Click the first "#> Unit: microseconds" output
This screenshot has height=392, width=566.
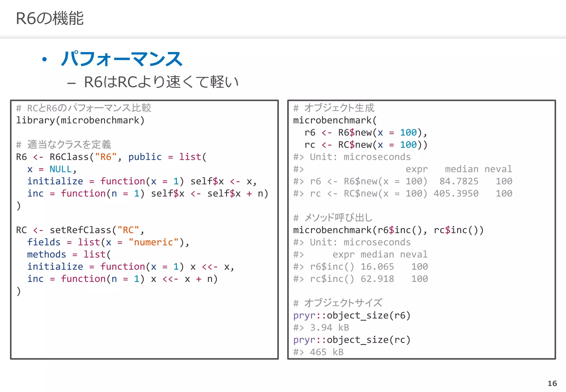pos(352,157)
